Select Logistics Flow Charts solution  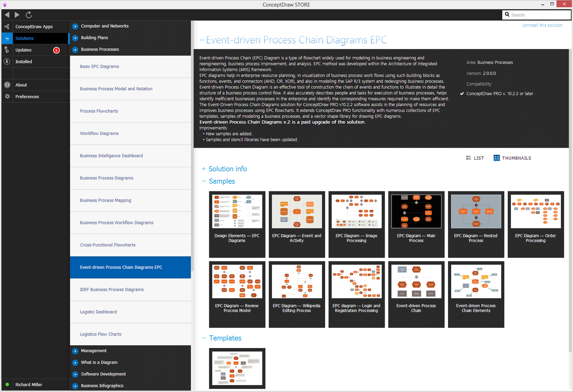pyautogui.click(x=130, y=334)
